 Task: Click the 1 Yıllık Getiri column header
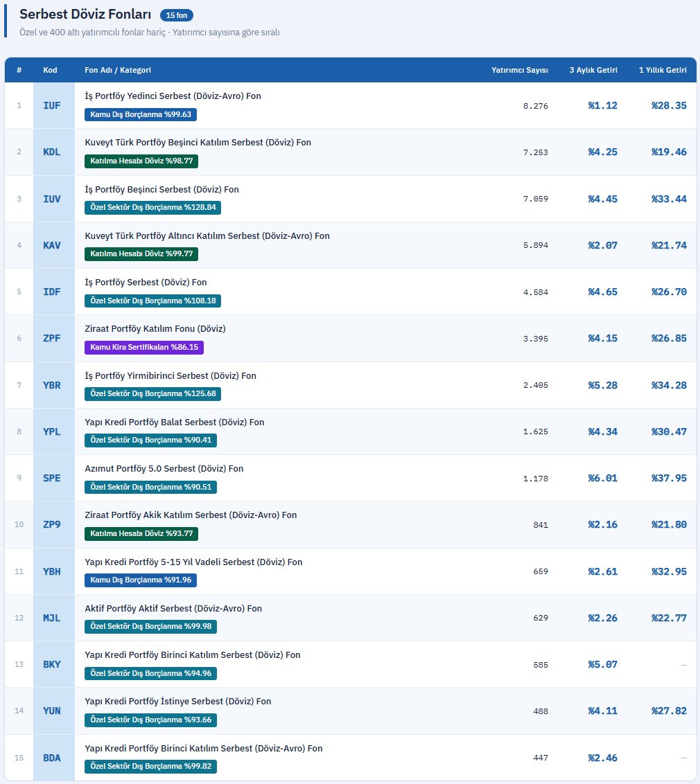point(663,70)
